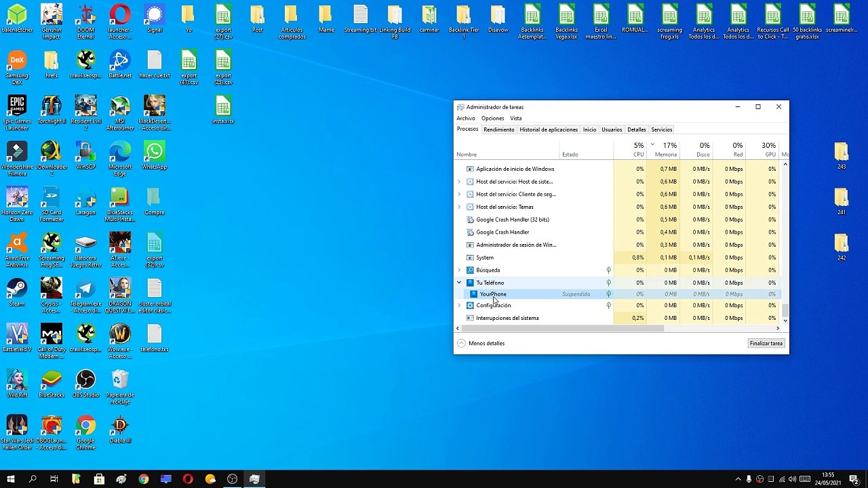The height and width of the screenshot is (488, 868).
Task: Open Task View from the taskbar
Action: click(54, 479)
